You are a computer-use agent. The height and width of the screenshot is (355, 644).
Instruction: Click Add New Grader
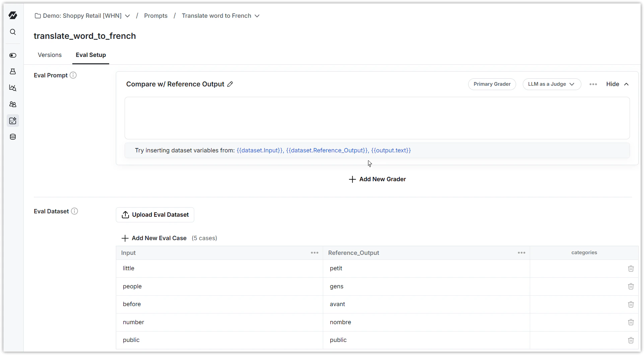[377, 179]
